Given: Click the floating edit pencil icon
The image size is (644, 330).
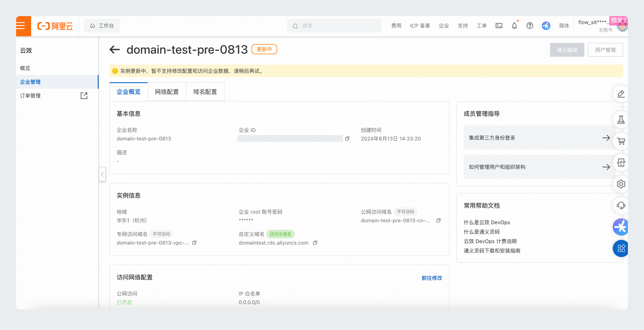Looking at the screenshot, I should 621,94.
